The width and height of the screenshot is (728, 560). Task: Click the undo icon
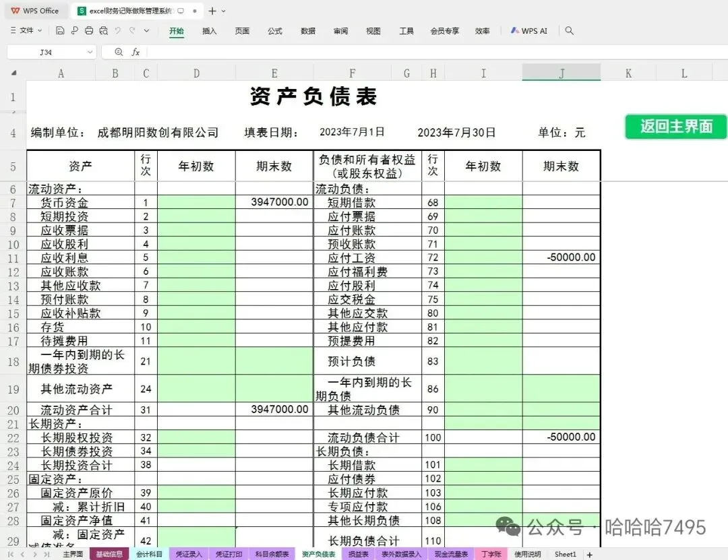pyautogui.click(x=118, y=30)
